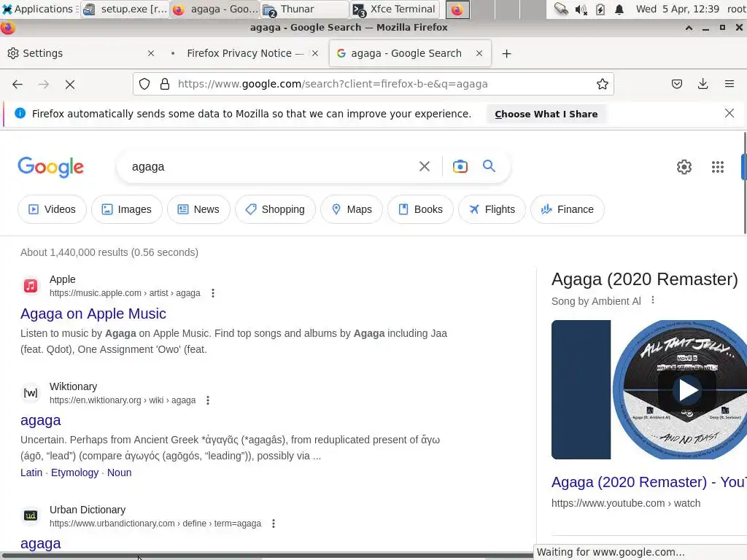View site security padlock info
This screenshot has width=747, height=560.
[165, 85]
